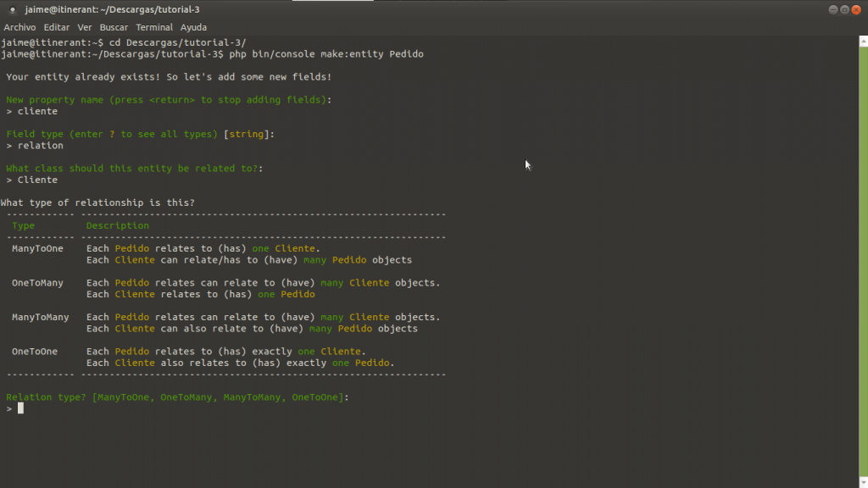Click 'Each Pedido relates to (has) exactly one Cliente.'
The width and height of the screenshot is (868, 488).
coord(225,352)
